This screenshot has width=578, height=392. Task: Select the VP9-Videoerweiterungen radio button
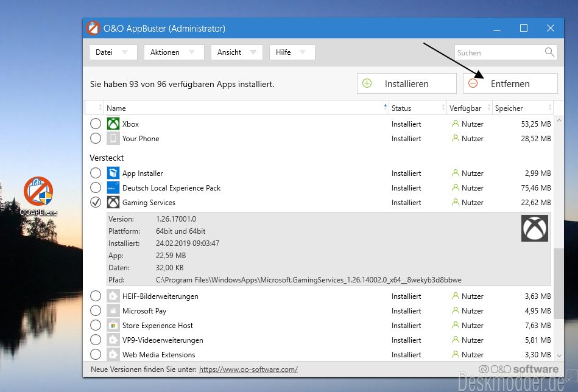click(x=96, y=340)
